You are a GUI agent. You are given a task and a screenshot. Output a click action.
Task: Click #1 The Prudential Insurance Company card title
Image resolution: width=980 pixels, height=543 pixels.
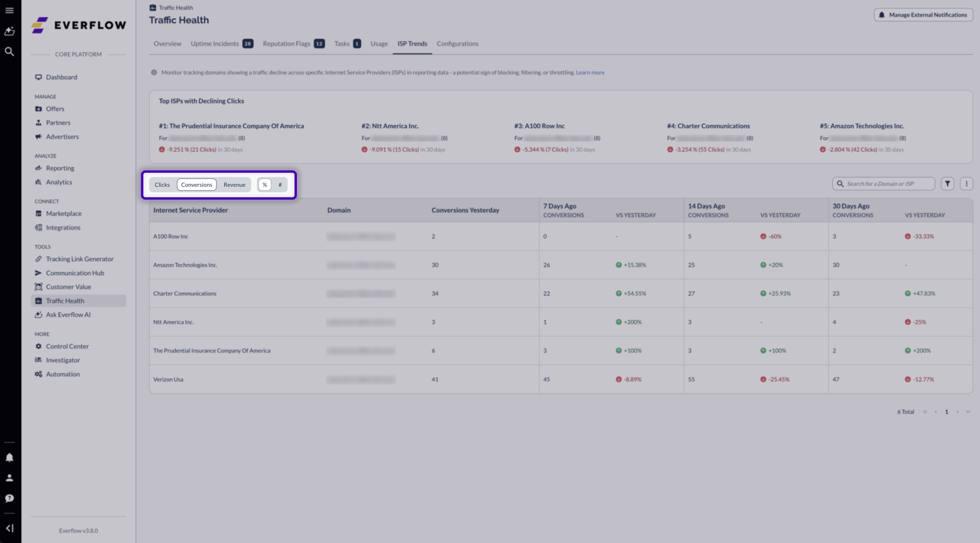231,126
